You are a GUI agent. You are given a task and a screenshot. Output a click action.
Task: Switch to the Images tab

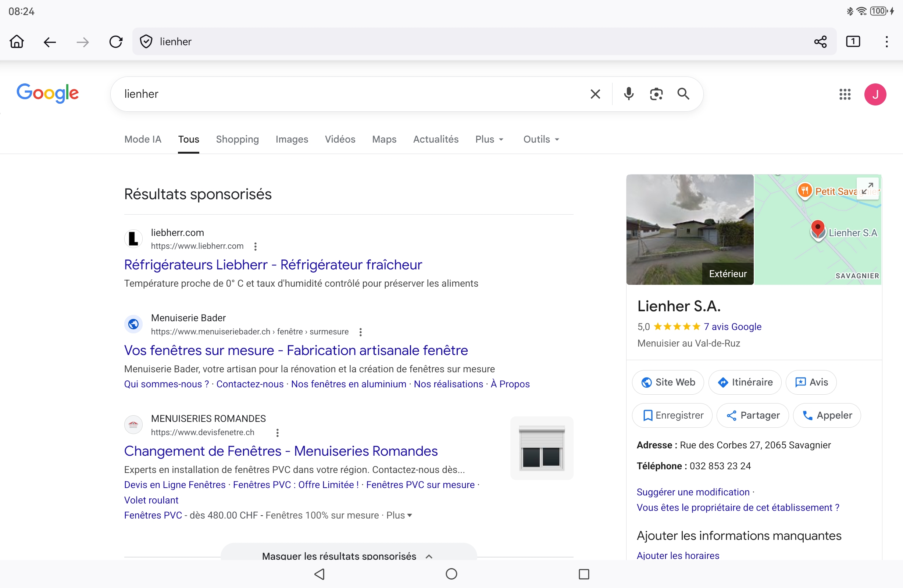(x=292, y=139)
